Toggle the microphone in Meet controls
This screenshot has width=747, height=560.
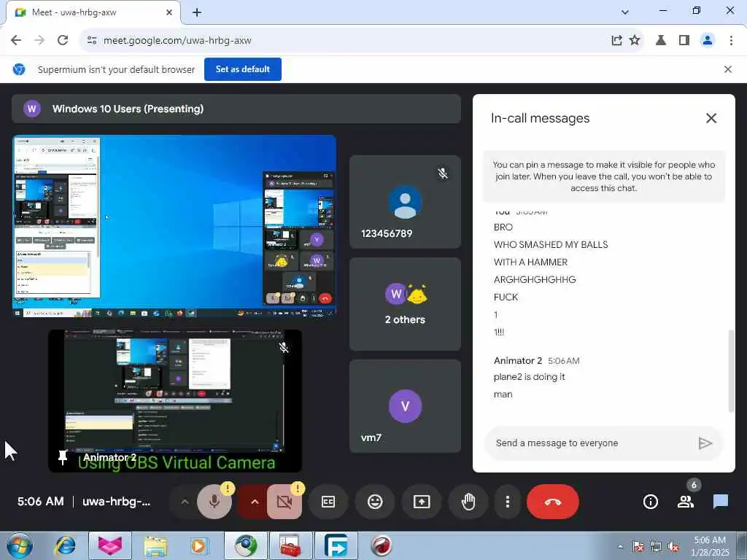click(x=214, y=502)
